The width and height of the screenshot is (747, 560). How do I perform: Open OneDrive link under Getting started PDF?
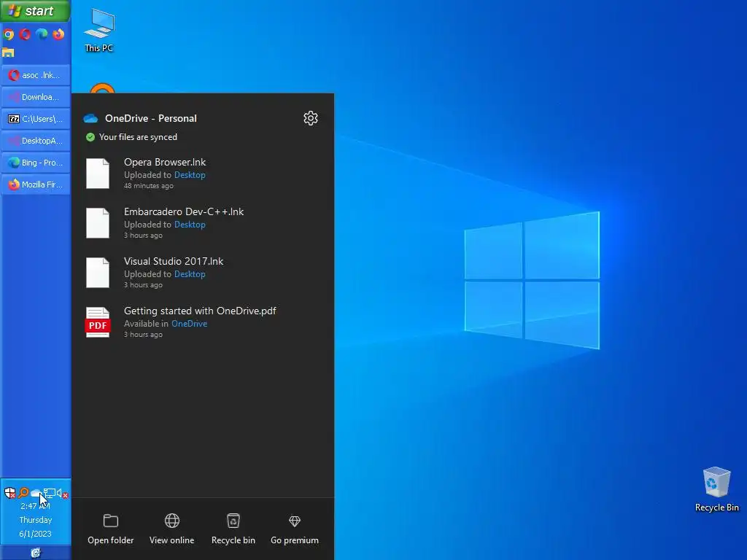tap(189, 323)
